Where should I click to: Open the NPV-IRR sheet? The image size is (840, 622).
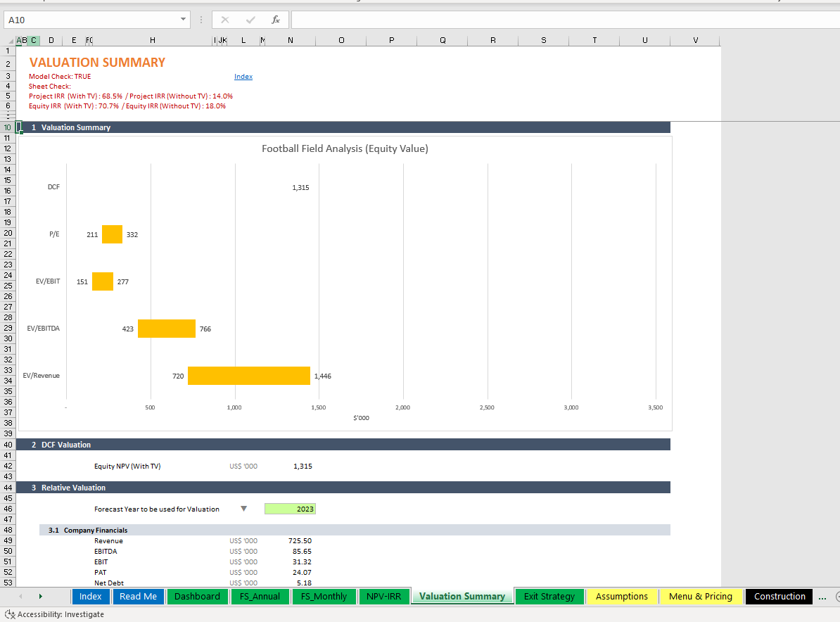[384, 596]
